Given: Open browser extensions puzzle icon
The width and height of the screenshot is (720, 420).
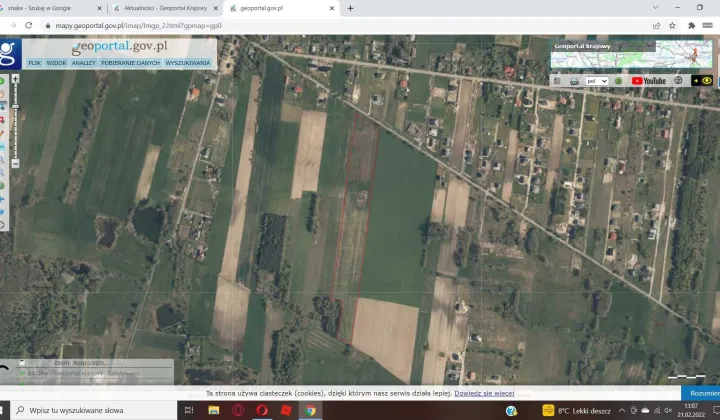Looking at the screenshot, I should (692, 26).
